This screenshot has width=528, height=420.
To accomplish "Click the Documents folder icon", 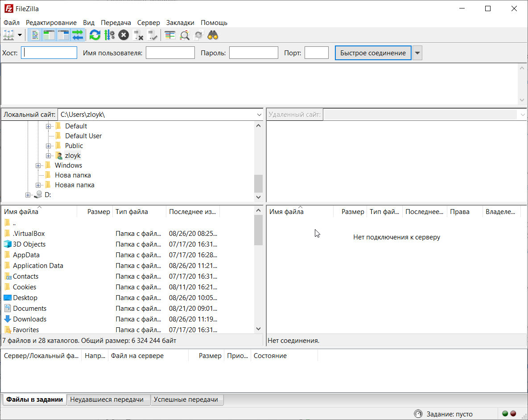I will click(8, 308).
